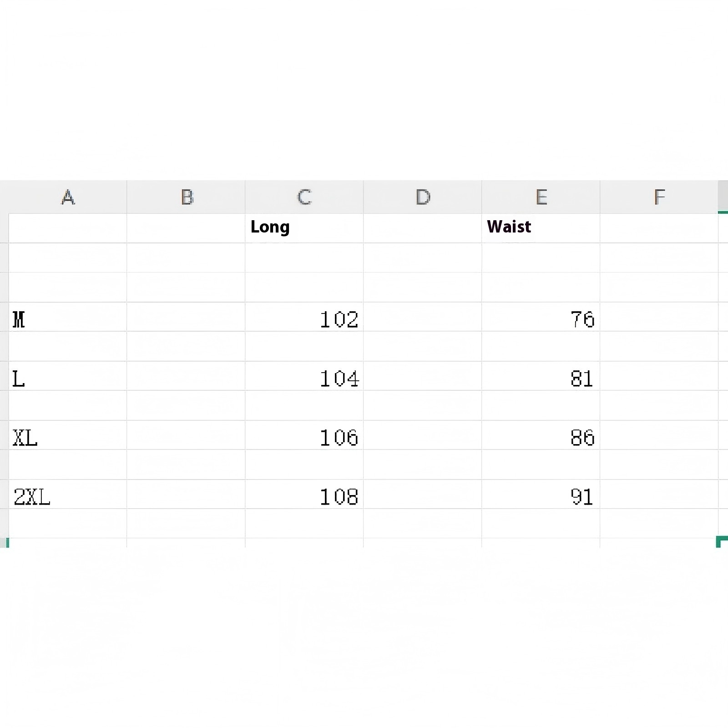Click column E header
Image resolution: width=728 pixels, height=728 pixels.
541,197
